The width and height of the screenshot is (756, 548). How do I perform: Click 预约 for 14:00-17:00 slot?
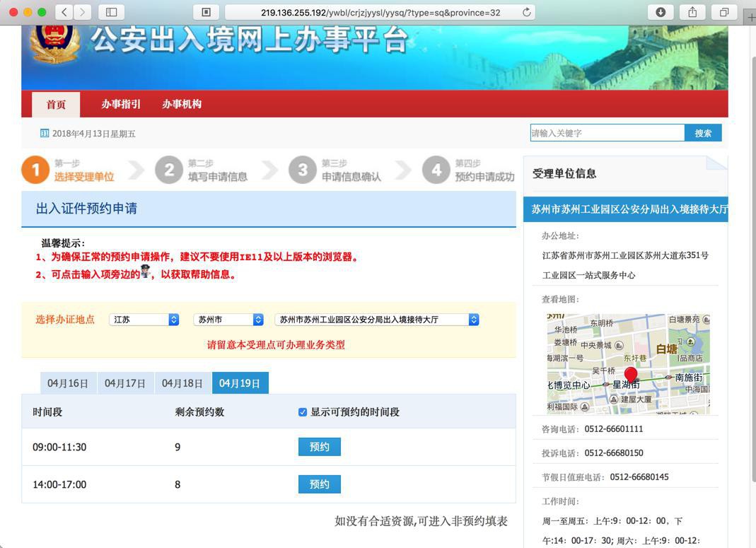320,484
